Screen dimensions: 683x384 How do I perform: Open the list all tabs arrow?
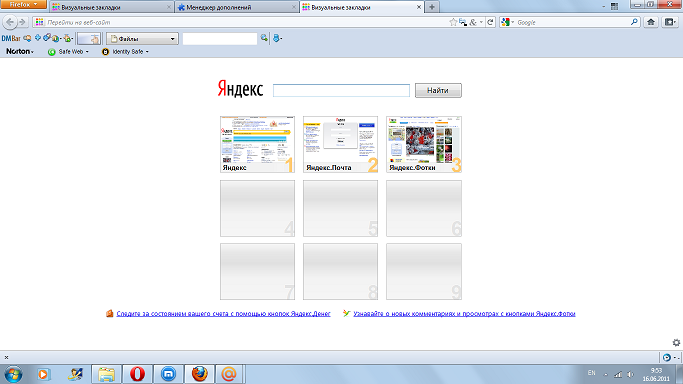[603, 7]
